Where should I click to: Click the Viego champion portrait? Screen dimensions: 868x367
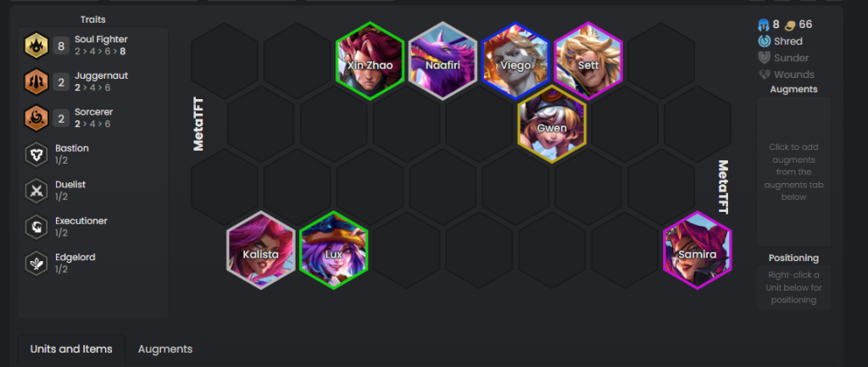(515, 61)
